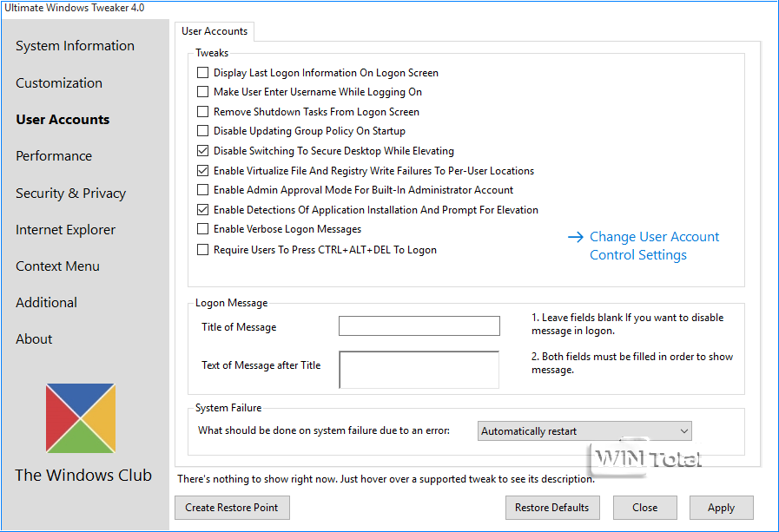Open the About section
Viewport: 779px width, 532px height.
point(34,339)
